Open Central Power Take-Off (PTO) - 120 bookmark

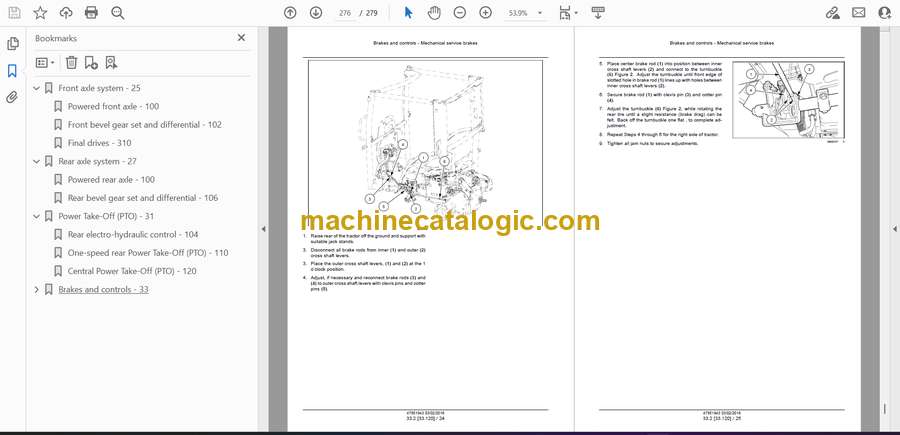click(132, 271)
